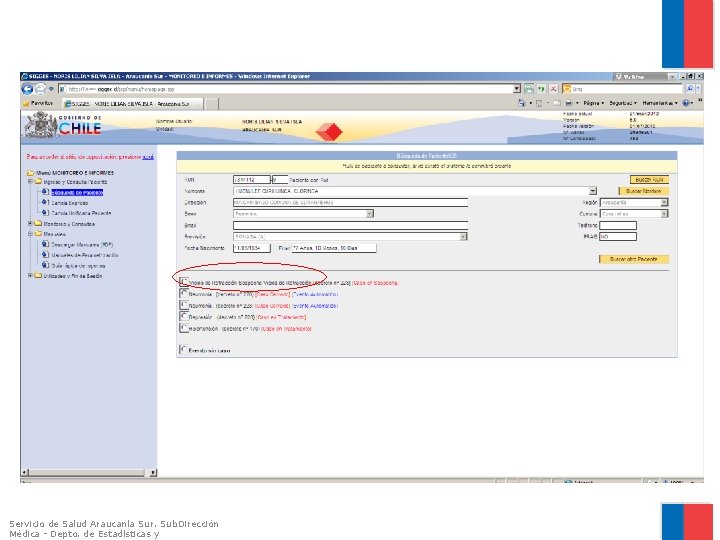Image resolution: width=720 pixels, height=540 pixels.
Task: Open the blue help question-mark icon
Action: (x=686, y=103)
